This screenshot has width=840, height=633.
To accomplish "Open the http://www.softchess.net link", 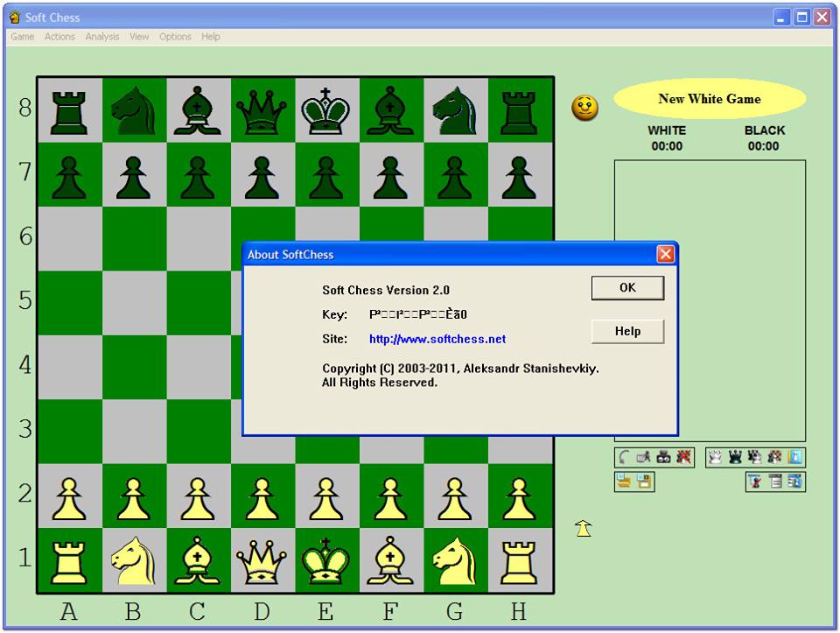I will click(x=437, y=339).
